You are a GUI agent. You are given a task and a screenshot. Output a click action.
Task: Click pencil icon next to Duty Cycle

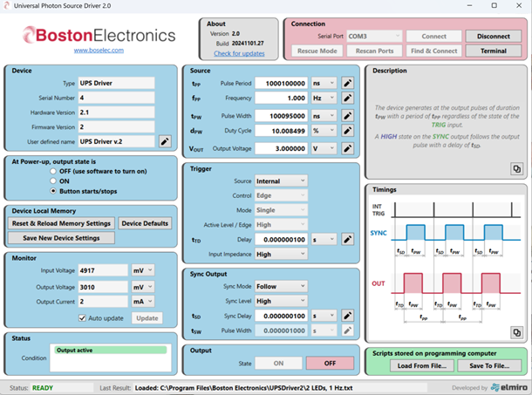coord(347,131)
